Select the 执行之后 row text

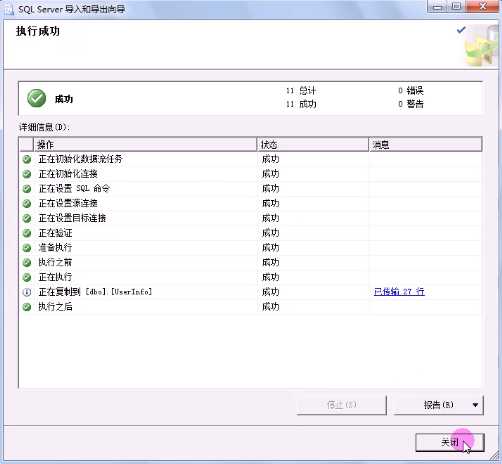point(55,306)
